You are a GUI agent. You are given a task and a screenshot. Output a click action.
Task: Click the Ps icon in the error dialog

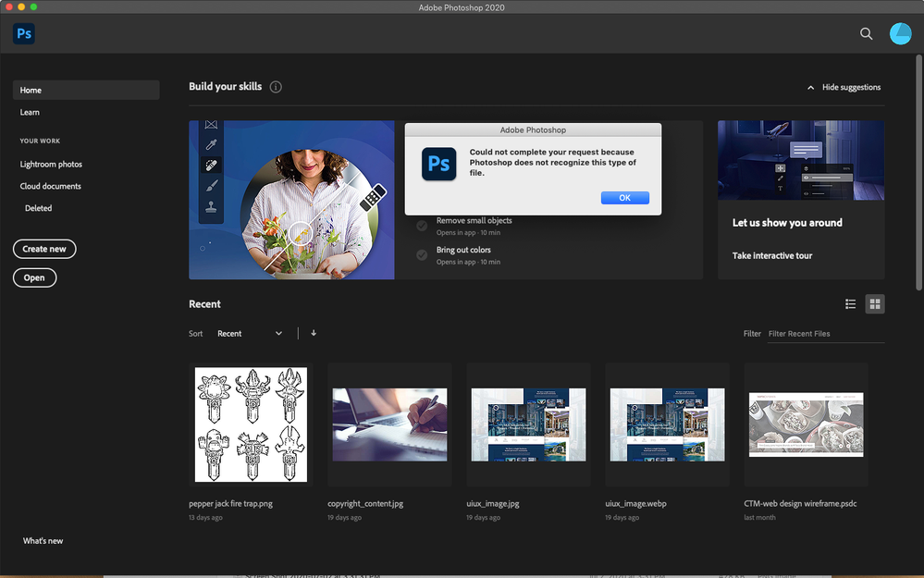pos(439,164)
